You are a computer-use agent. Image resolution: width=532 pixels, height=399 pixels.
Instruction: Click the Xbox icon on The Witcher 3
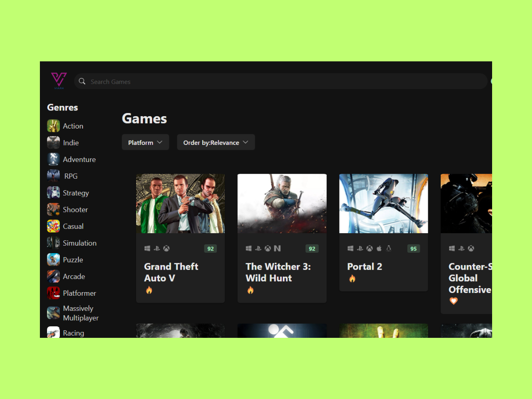268,249
